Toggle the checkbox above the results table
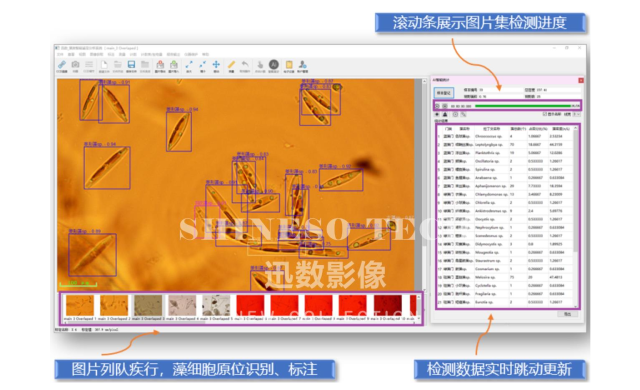Image resolution: width=640 pixels, height=390 pixels. click(544, 114)
